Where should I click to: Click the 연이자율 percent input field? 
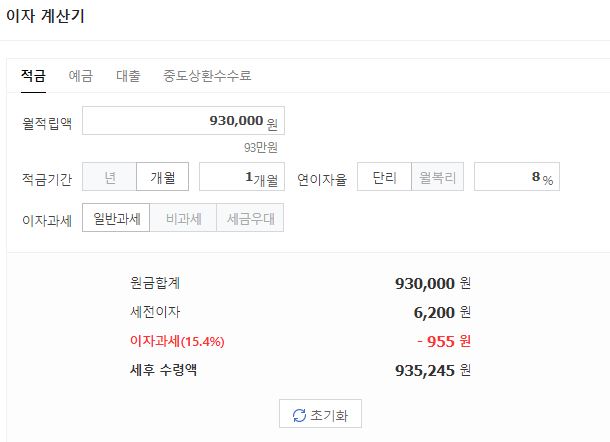tap(516, 177)
